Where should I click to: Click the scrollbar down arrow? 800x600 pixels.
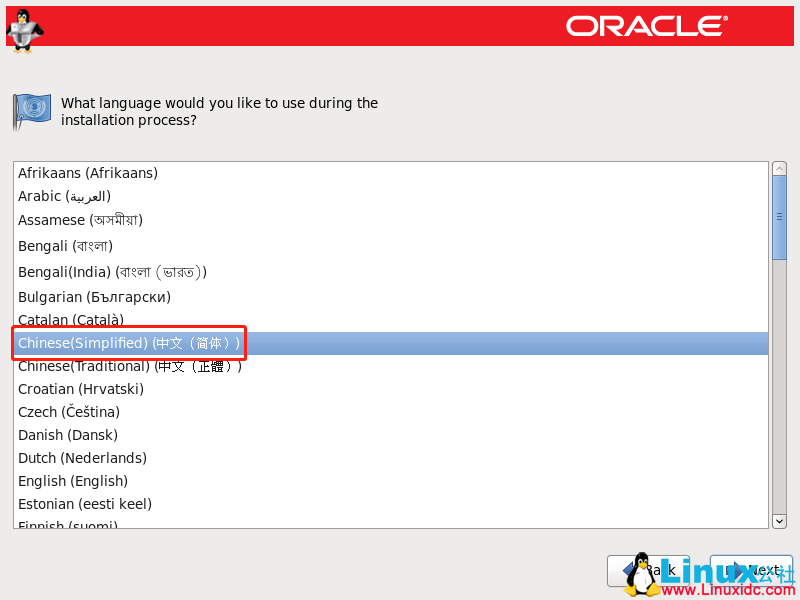tap(779, 521)
